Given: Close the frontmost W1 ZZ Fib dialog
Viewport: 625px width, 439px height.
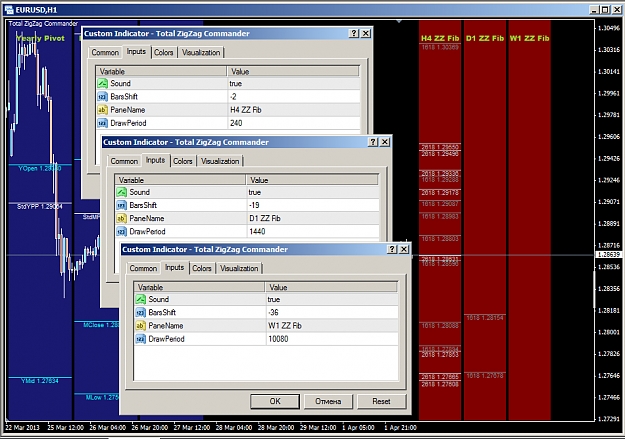Looking at the screenshot, I should click(404, 249).
